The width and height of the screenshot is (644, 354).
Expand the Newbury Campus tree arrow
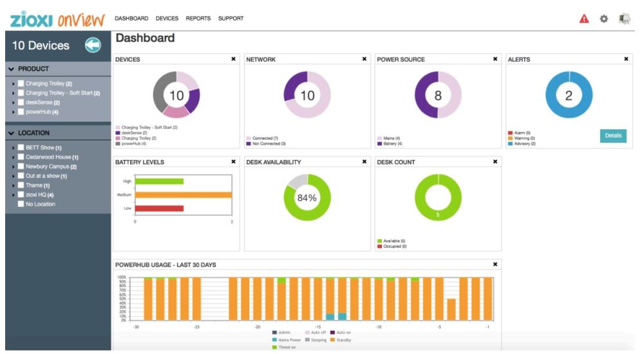[x=14, y=167]
